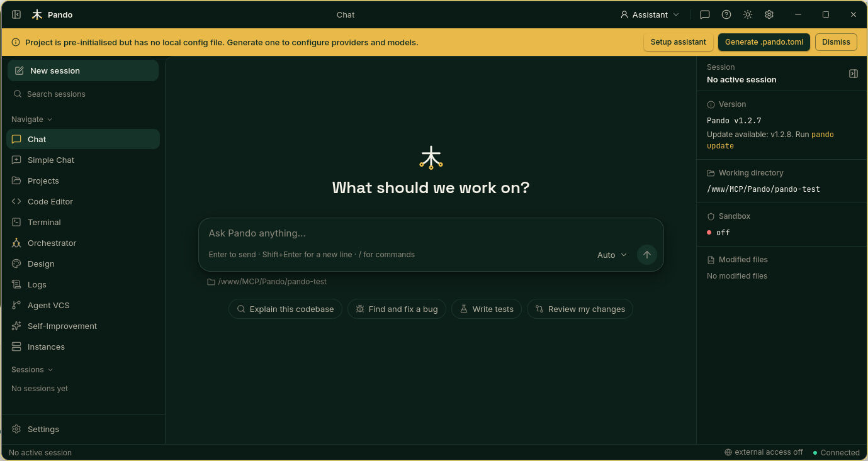868x461 pixels.
Task: Open the Auto mode dropdown
Action: (612, 255)
